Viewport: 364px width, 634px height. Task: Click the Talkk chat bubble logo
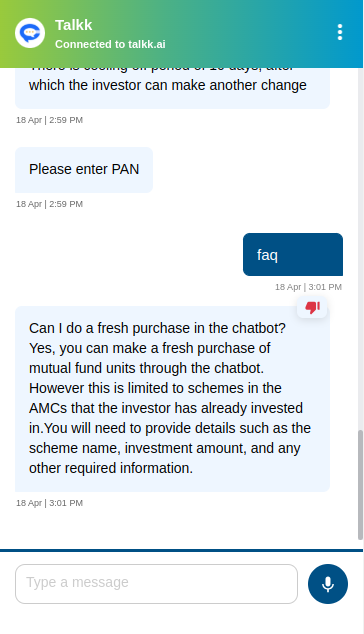click(30, 33)
